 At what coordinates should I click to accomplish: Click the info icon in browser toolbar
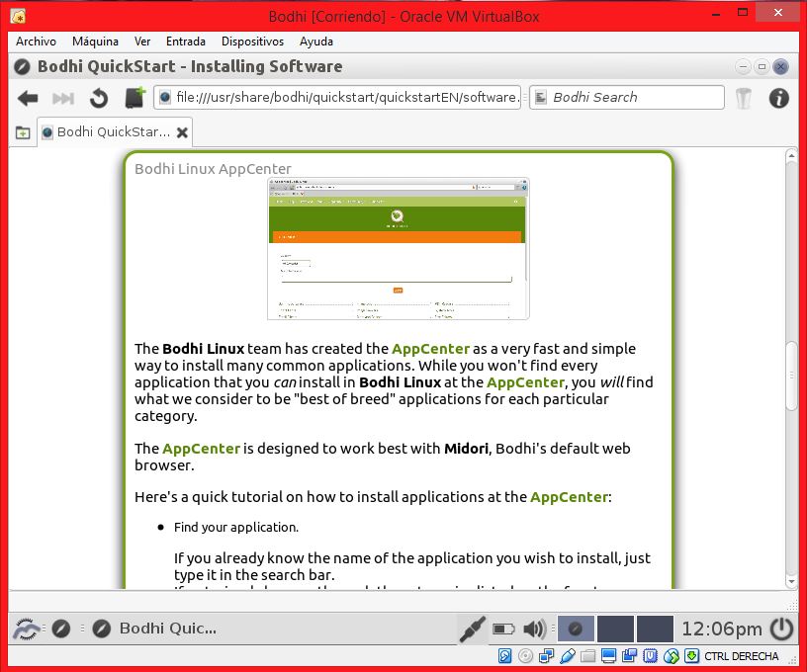[x=779, y=98]
